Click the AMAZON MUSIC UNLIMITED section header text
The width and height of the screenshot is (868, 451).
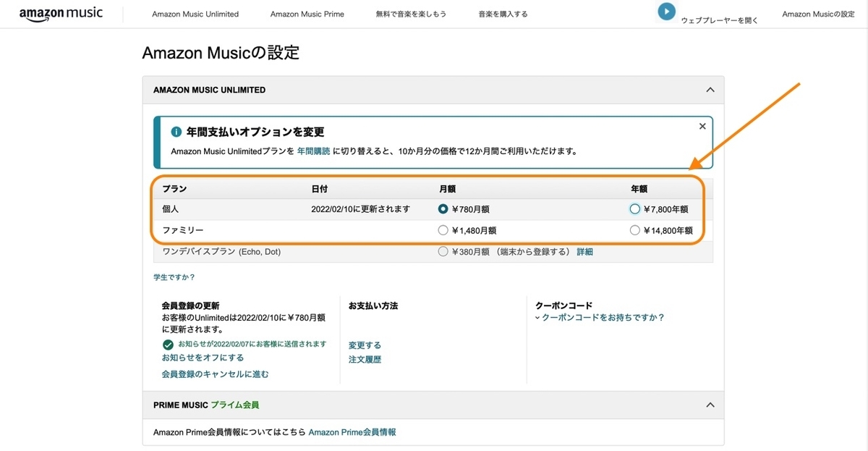pos(209,90)
